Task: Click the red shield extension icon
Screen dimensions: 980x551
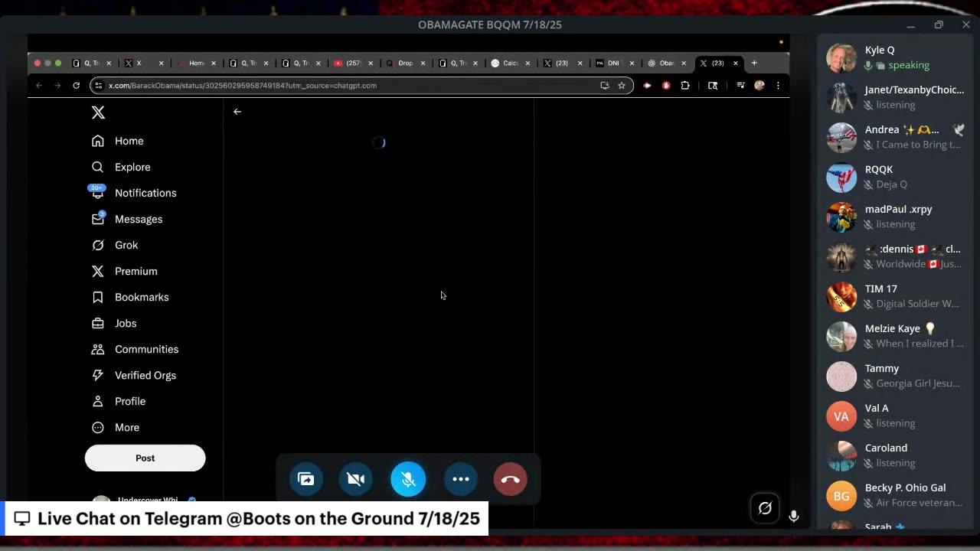Action: pos(666,85)
